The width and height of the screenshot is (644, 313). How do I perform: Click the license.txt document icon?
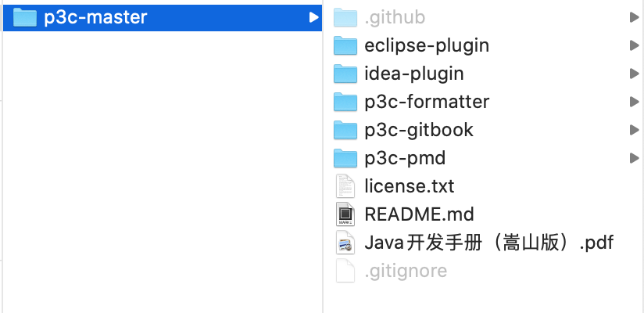345,186
